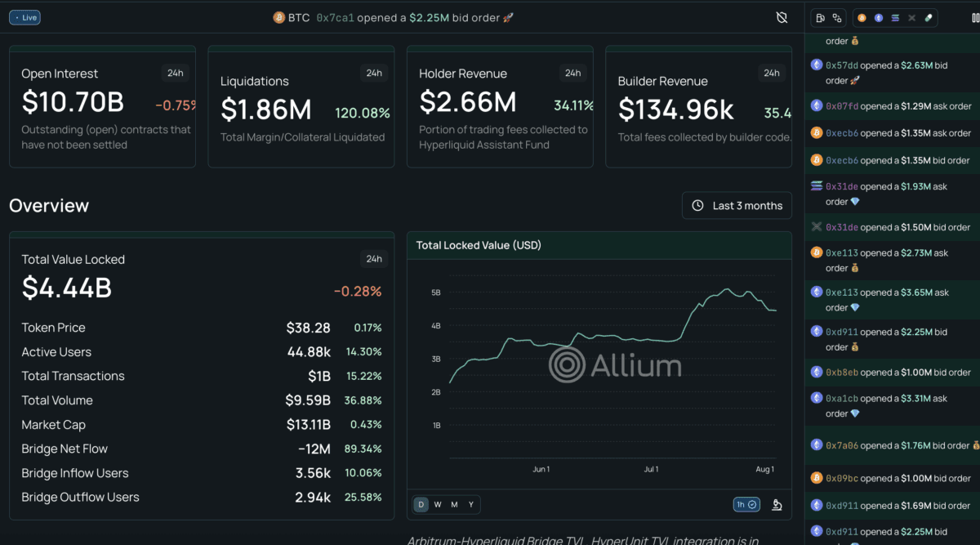The height and width of the screenshot is (545, 980).
Task: Open the Liquidations 24h selector
Action: point(374,74)
